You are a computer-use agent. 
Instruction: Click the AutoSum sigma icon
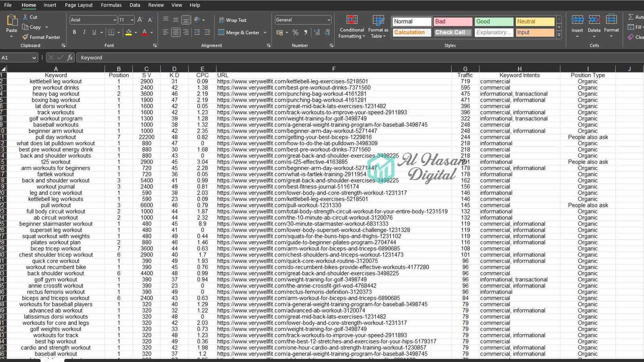631,17
